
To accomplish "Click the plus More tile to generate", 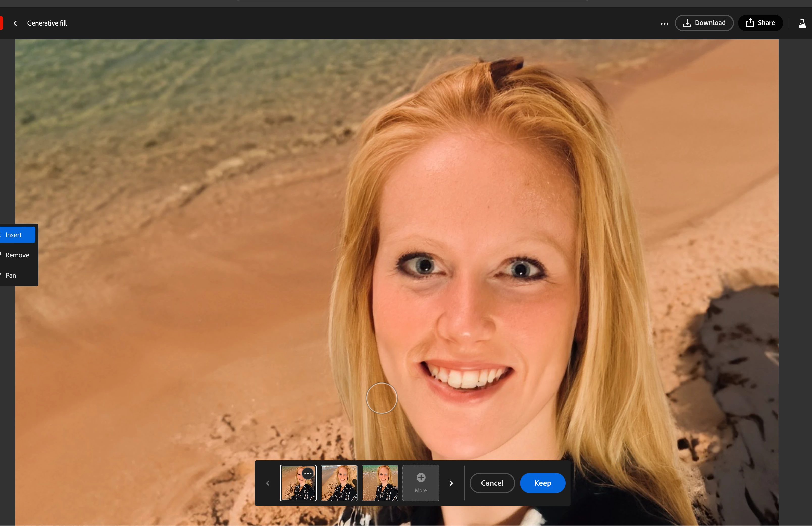I will [421, 483].
